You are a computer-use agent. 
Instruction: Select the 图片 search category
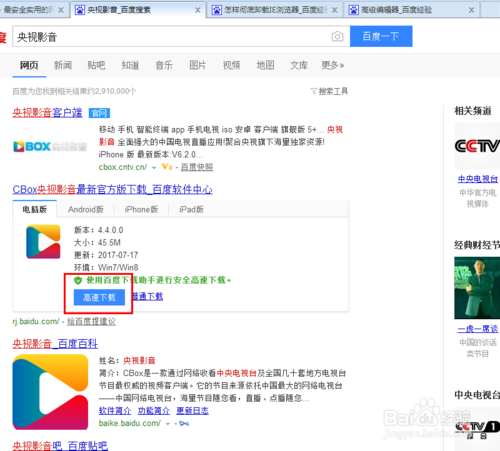[x=197, y=65]
